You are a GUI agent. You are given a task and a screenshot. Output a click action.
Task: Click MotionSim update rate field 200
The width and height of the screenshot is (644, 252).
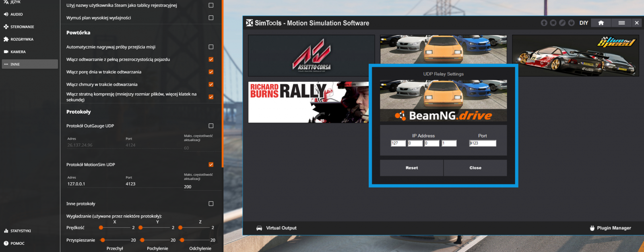click(202, 187)
